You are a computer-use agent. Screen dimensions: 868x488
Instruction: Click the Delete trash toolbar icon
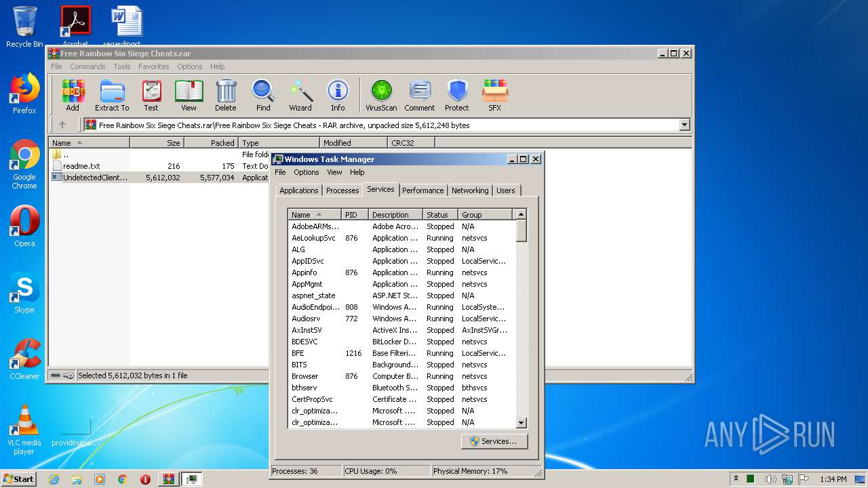point(226,95)
